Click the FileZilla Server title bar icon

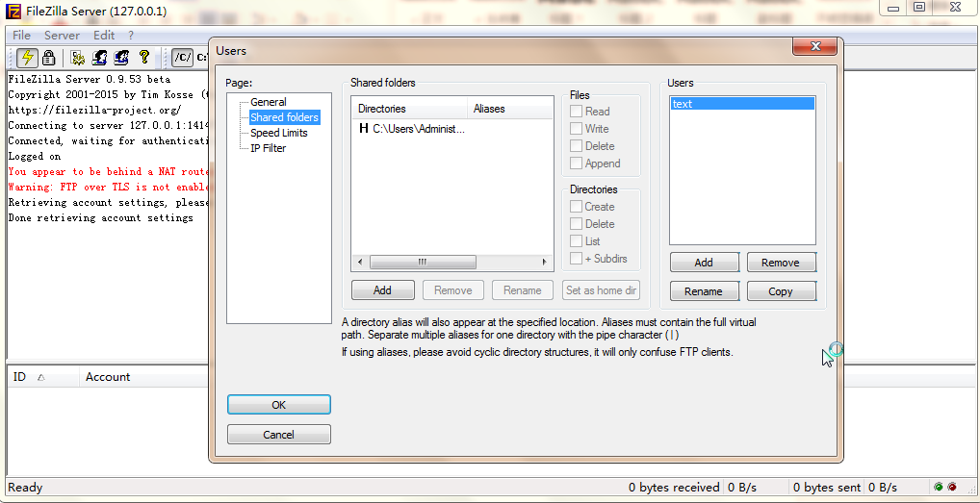coord(13,11)
